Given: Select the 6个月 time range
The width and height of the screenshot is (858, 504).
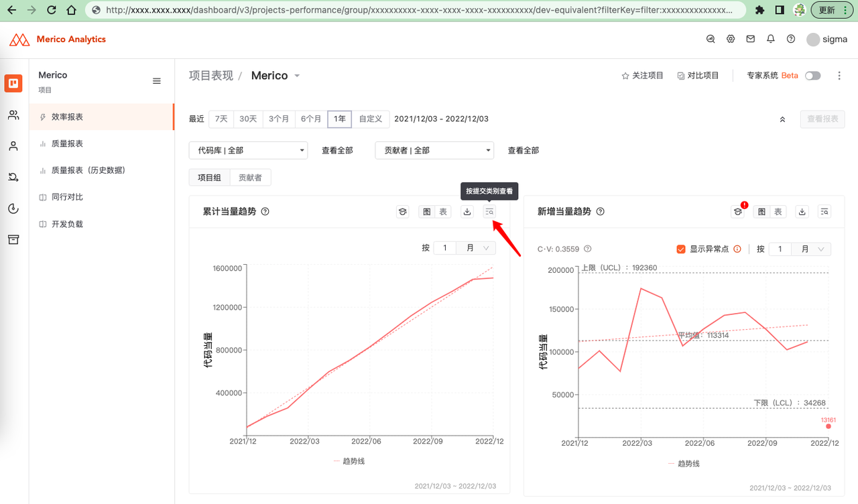Looking at the screenshot, I should click(311, 119).
